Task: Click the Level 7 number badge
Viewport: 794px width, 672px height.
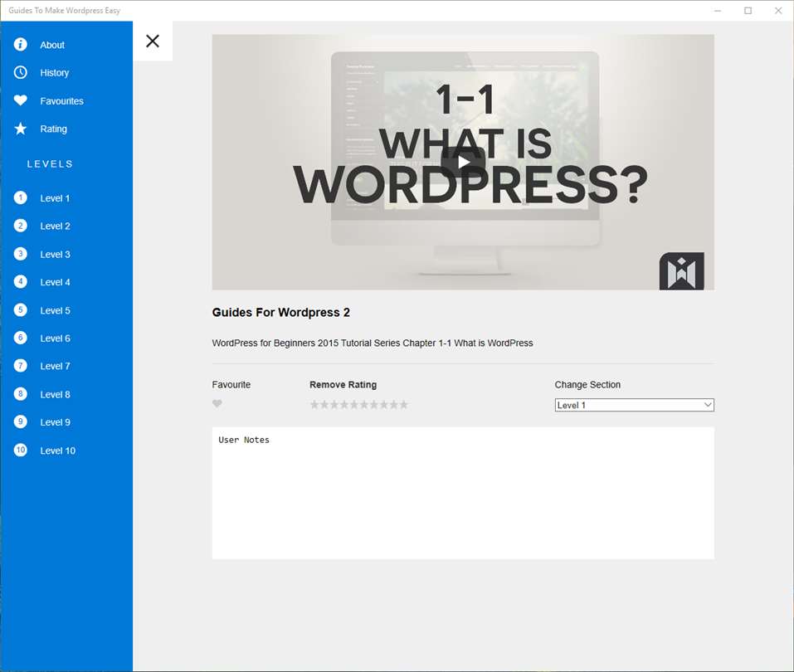Action: point(20,366)
